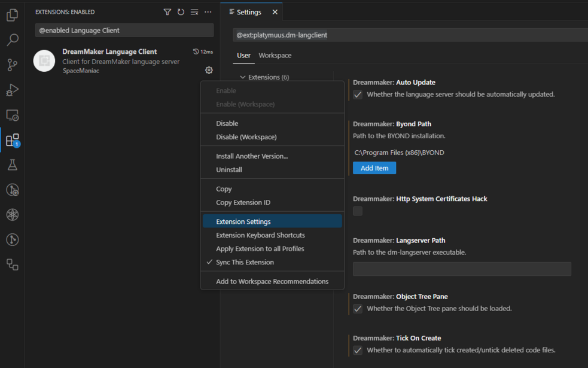588x368 pixels.
Task: Open the Search view icon
Action: click(x=12, y=40)
